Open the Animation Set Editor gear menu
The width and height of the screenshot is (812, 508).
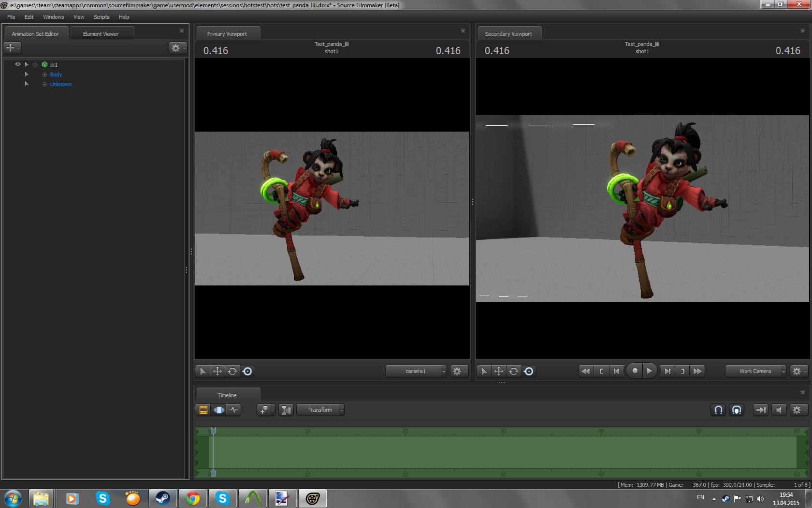[177, 48]
